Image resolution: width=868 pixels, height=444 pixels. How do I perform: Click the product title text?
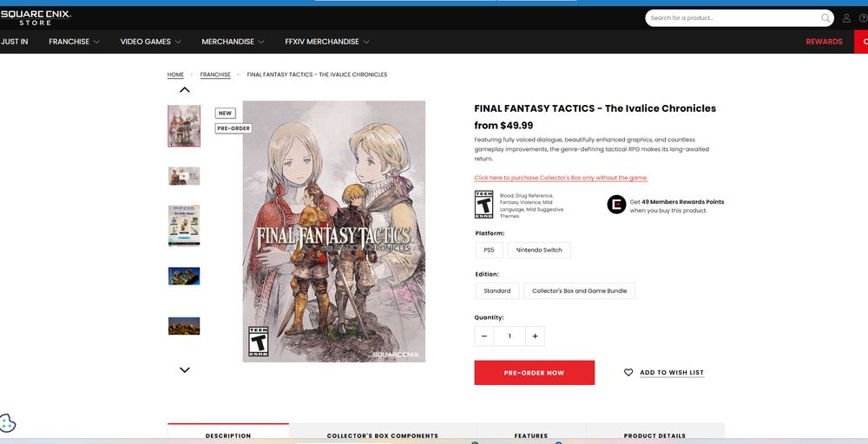pyautogui.click(x=595, y=108)
